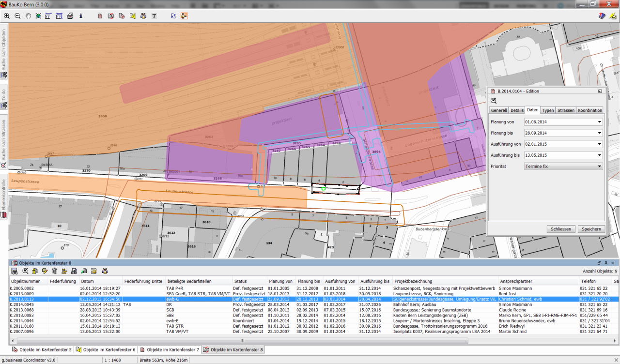Click the text 'T' tool icon
This screenshot has height=364, width=620.
click(x=154, y=16)
